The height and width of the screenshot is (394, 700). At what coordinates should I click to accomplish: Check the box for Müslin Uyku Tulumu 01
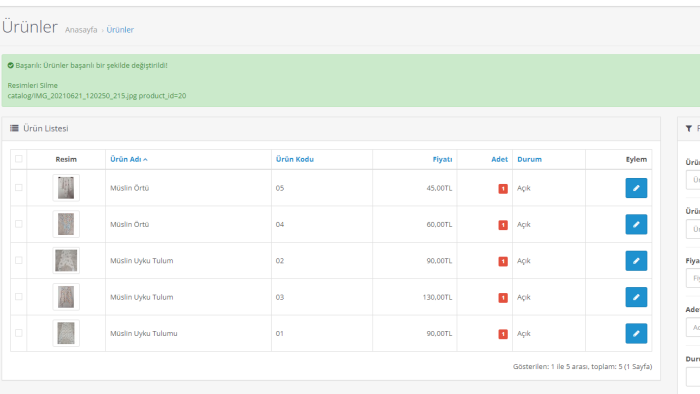19,333
